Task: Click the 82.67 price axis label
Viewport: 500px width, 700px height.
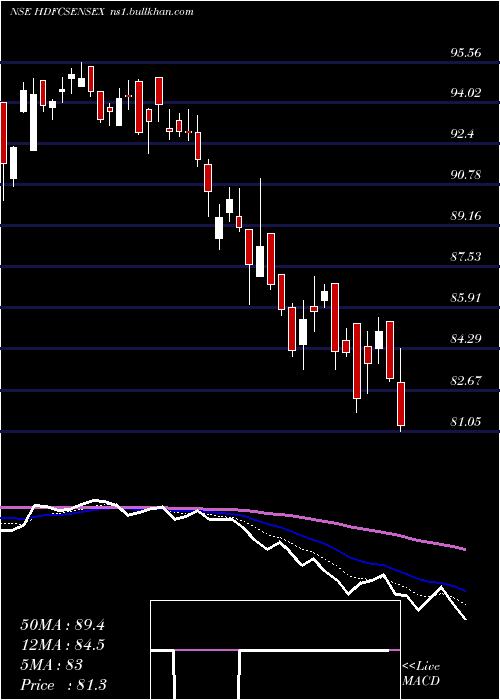Action: 466,380
